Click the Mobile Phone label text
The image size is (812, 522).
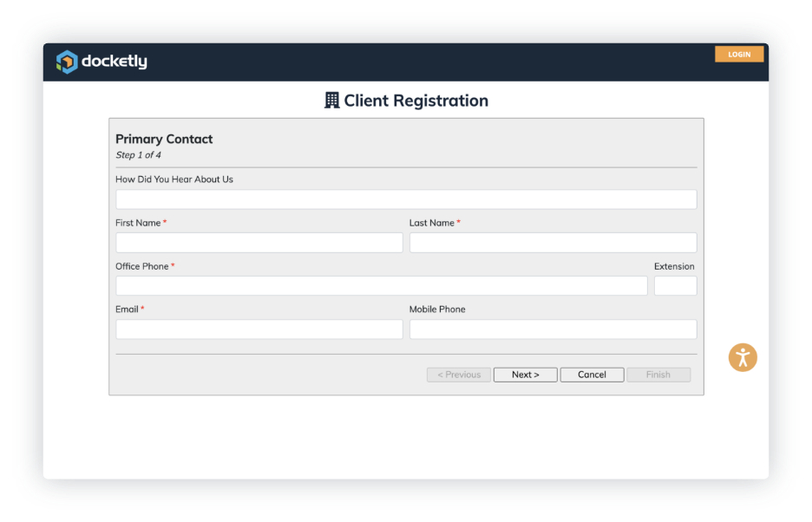click(x=437, y=310)
